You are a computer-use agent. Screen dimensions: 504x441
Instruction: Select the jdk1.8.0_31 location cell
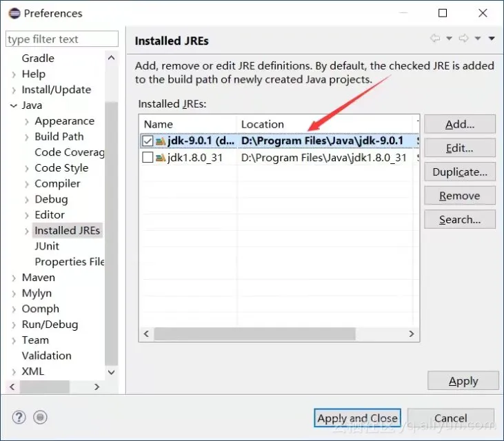pyautogui.click(x=323, y=158)
